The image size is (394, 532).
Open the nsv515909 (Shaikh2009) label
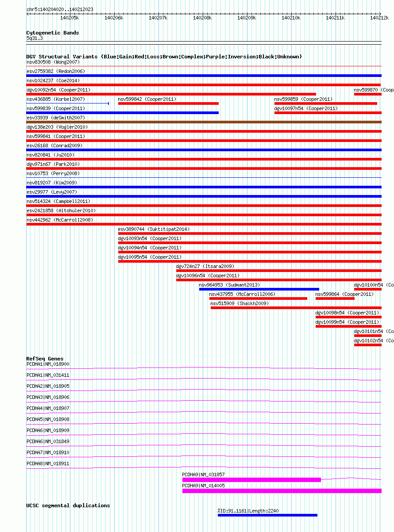coord(239,303)
